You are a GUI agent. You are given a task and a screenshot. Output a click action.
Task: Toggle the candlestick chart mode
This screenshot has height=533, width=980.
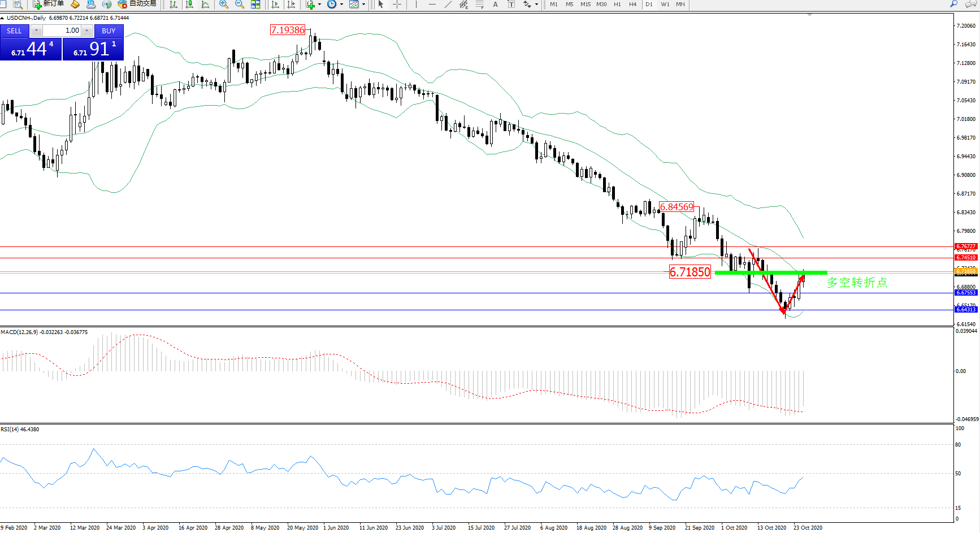pos(189,5)
